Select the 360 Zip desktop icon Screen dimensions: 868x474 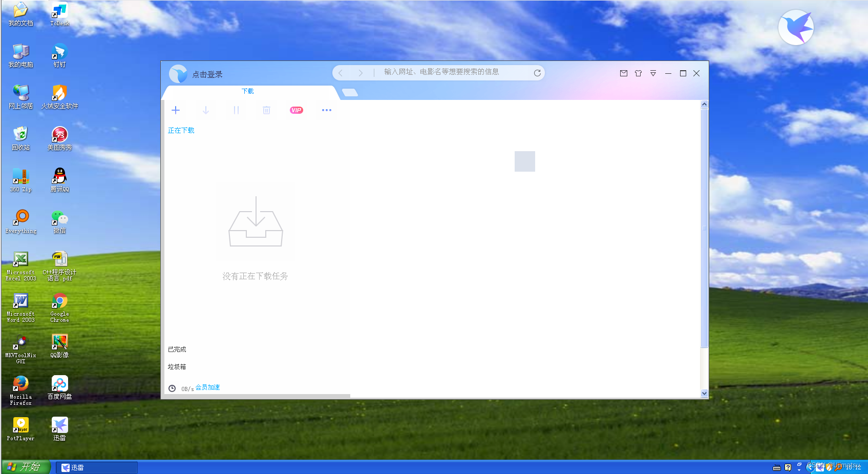20,180
